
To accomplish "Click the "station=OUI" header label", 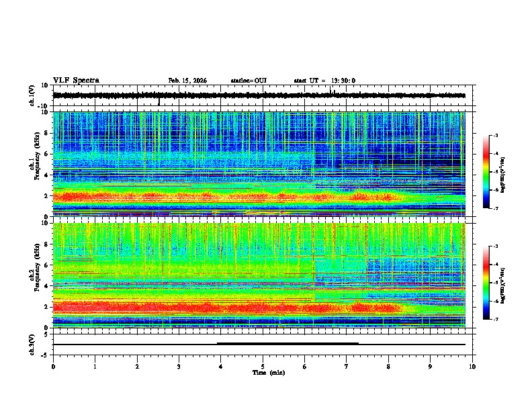I will coord(249,81).
